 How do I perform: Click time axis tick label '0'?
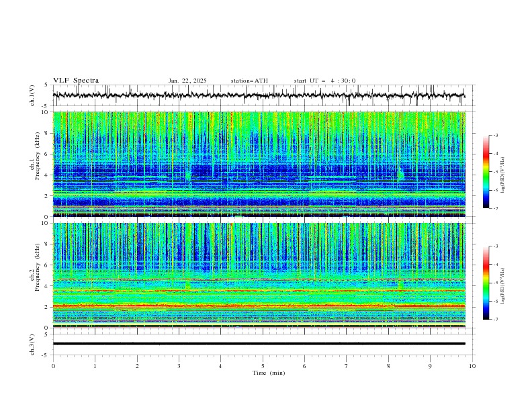click(x=53, y=366)
